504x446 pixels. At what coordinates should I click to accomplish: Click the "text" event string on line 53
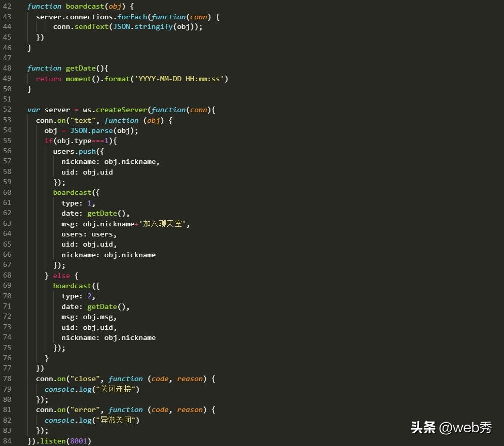click(83, 120)
